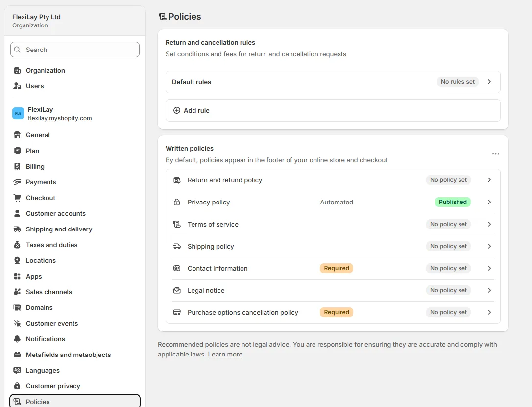Click the Required badge on Purchase options
Screen dimensions: 532x407
point(336,312)
